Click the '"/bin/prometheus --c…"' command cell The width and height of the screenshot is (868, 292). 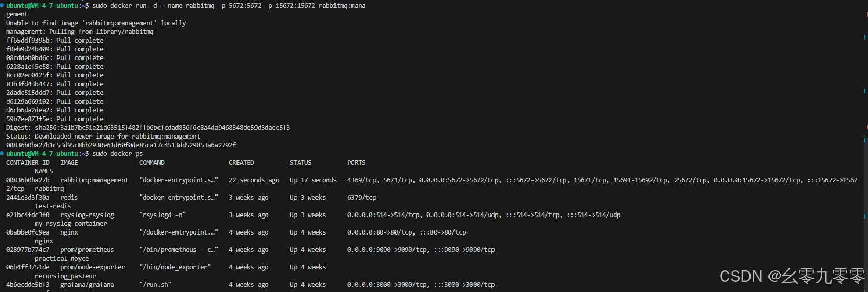pyautogui.click(x=179, y=250)
